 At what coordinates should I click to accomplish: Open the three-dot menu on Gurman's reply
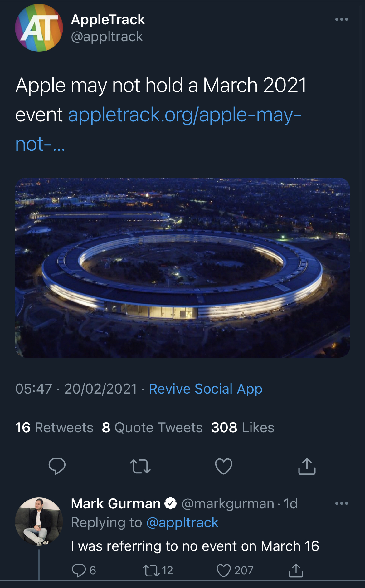click(341, 503)
